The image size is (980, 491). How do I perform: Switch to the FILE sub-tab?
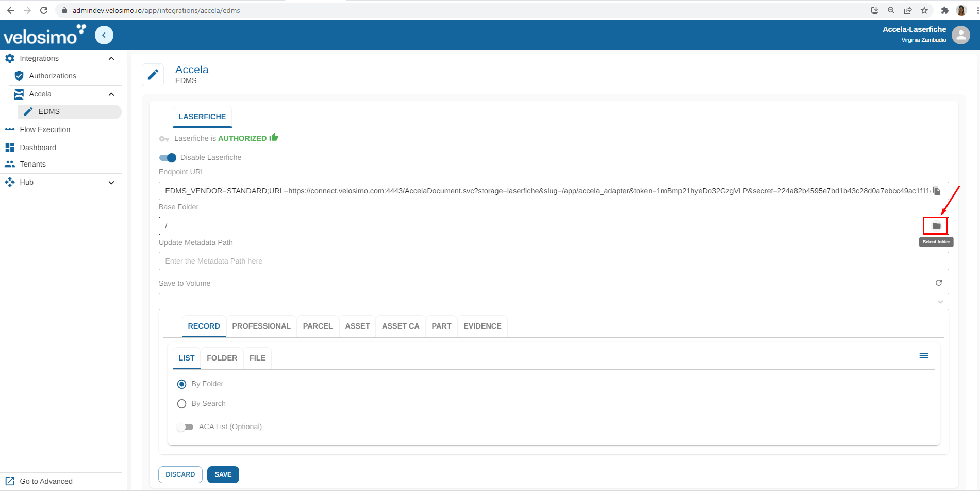click(x=258, y=358)
